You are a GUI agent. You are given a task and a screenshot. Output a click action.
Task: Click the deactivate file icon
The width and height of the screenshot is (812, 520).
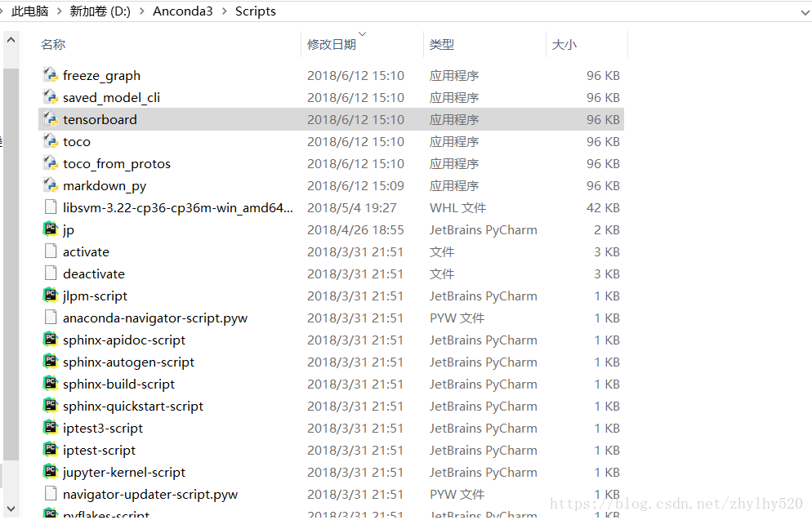50,273
